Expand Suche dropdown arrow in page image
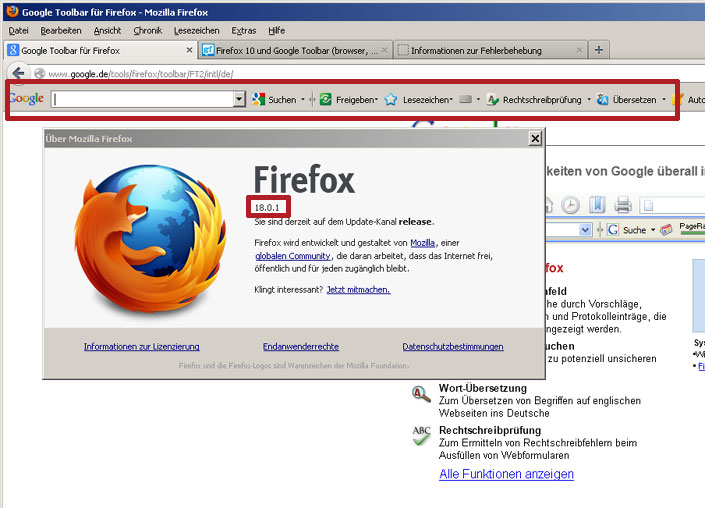The width and height of the screenshot is (705, 508). click(653, 230)
